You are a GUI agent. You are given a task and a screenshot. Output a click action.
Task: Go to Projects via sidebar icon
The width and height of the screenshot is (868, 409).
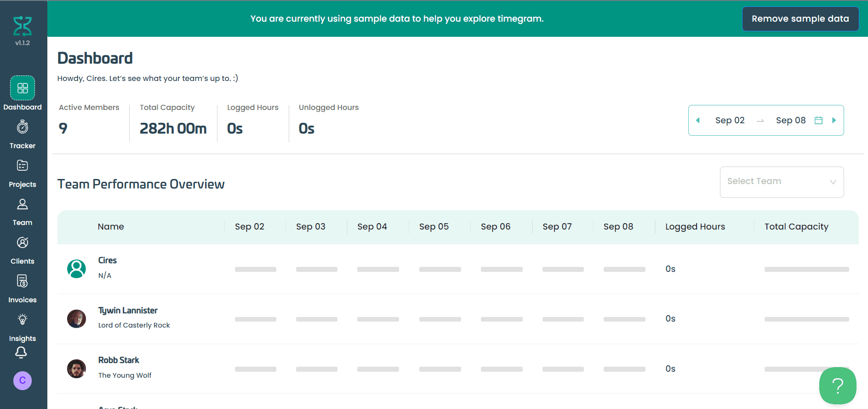pos(23,166)
